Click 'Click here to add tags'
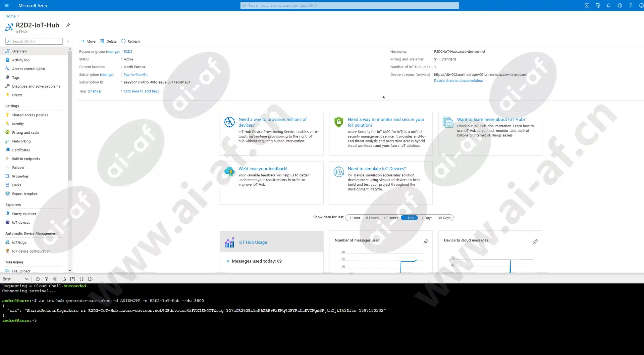 point(141,91)
